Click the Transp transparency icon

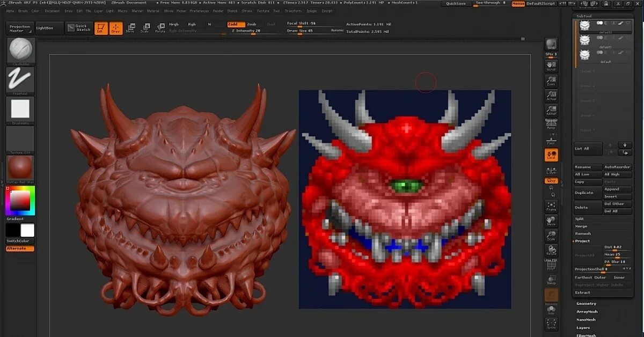coord(551,279)
